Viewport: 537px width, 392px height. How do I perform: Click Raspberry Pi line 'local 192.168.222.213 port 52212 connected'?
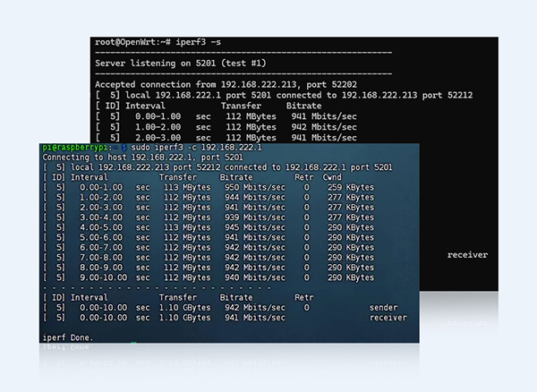[175, 167]
